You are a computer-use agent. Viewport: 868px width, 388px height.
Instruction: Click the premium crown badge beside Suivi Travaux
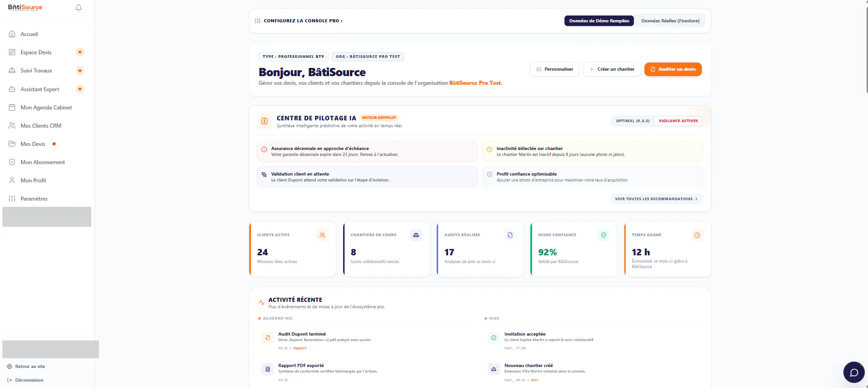coord(80,71)
